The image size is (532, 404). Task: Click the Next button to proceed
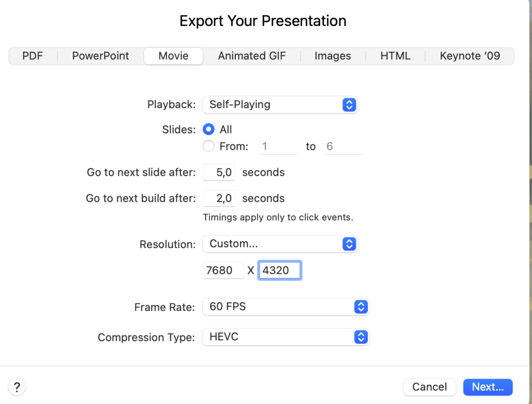[x=487, y=387]
